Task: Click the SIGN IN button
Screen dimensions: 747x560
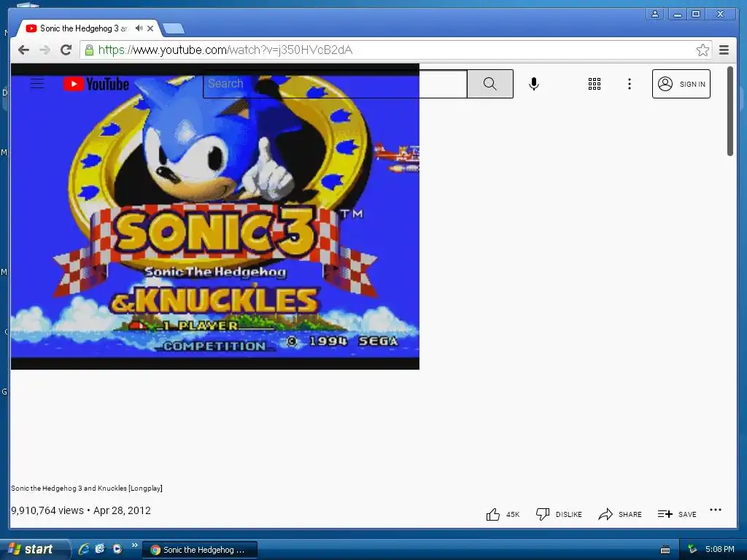Action: [681, 84]
